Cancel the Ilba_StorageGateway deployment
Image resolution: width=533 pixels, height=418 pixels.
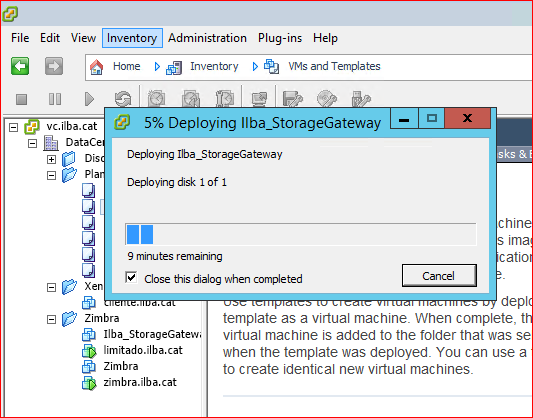point(439,276)
